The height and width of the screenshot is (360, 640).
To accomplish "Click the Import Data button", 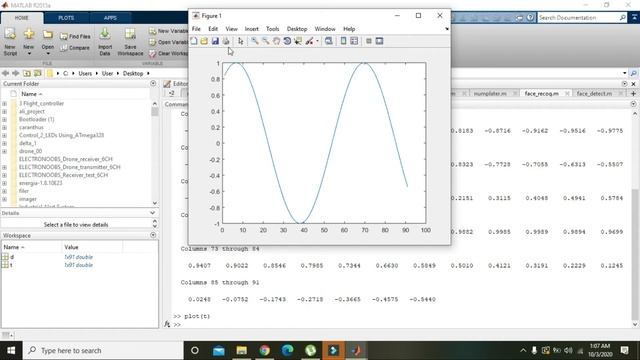I will [x=105, y=42].
